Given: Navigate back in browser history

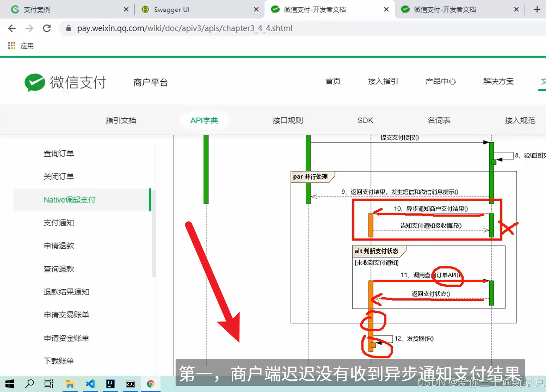Looking at the screenshot, I should 12,28.
